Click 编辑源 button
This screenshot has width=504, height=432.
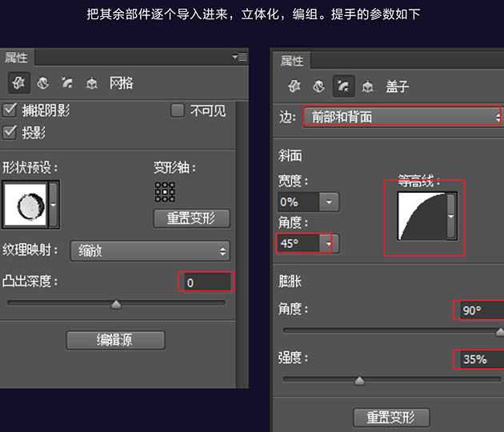(115, 340)
